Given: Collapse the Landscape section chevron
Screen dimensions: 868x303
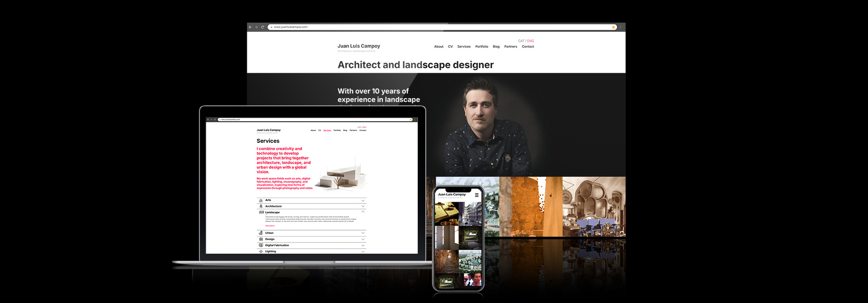Looking at the screenshot, I should point(363,212).
